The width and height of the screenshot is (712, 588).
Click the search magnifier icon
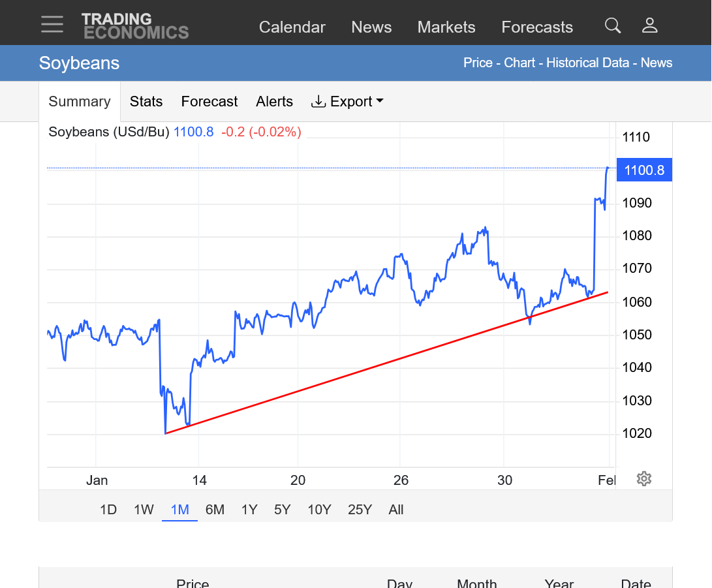(x=612, y=26)
